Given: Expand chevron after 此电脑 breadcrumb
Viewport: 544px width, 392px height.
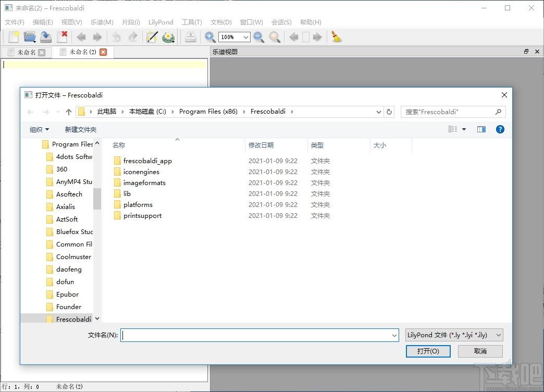Looking at the screenshot, I should 122,112.
